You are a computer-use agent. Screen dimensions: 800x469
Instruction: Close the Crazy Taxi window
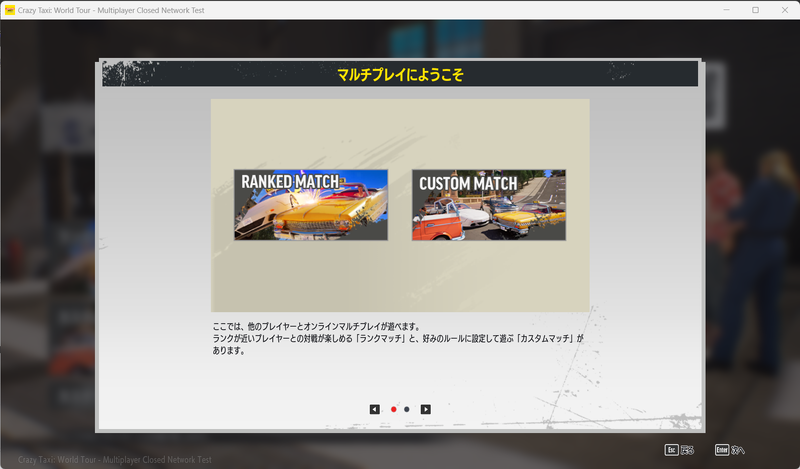pos(785,10)
